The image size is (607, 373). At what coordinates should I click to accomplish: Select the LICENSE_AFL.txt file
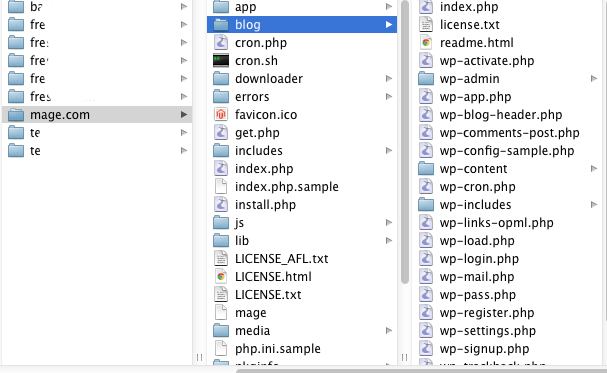coord(281,259)
